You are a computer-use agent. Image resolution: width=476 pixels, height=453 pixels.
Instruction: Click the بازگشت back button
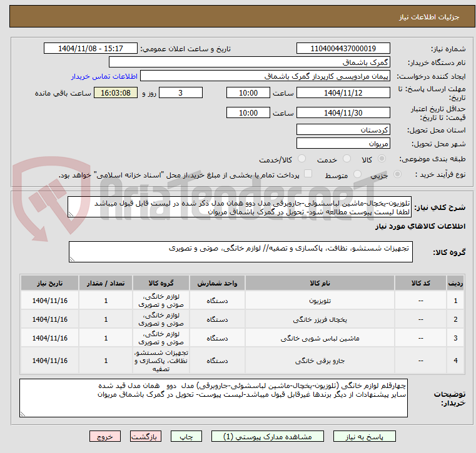tap(145, 437)
